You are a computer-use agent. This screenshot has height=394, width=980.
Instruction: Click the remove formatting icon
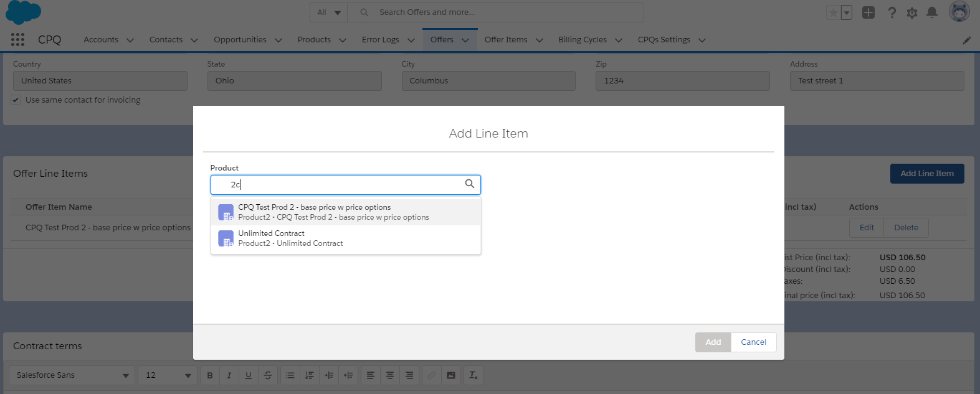pos(473,375)
